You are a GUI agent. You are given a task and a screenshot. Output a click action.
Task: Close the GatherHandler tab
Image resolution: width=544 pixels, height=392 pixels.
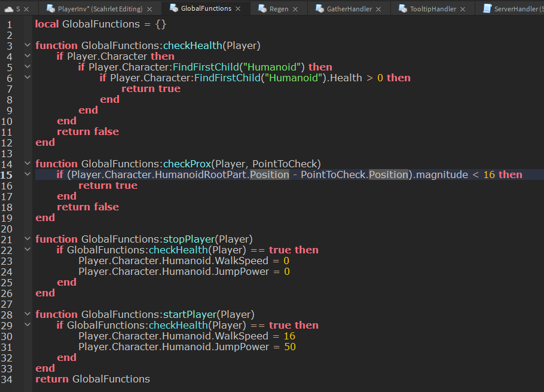[x=378, y=9]
